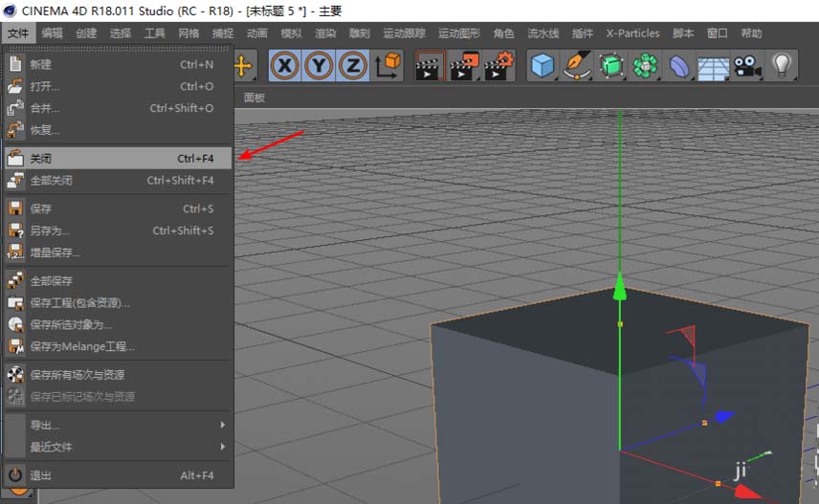
Task: Toggle the Z axis lock
Action: pyautogui.click(x=353, y=65)
